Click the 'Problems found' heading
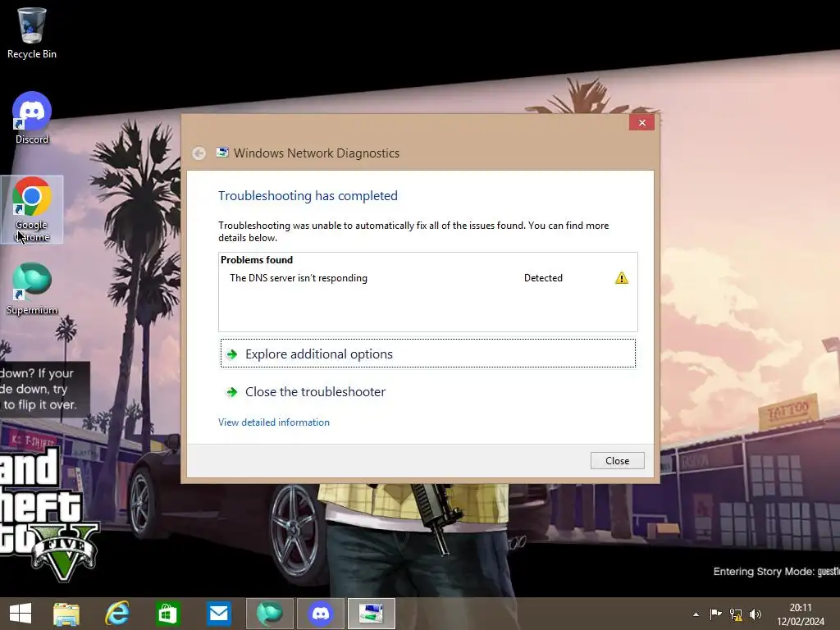 (257, 260)
